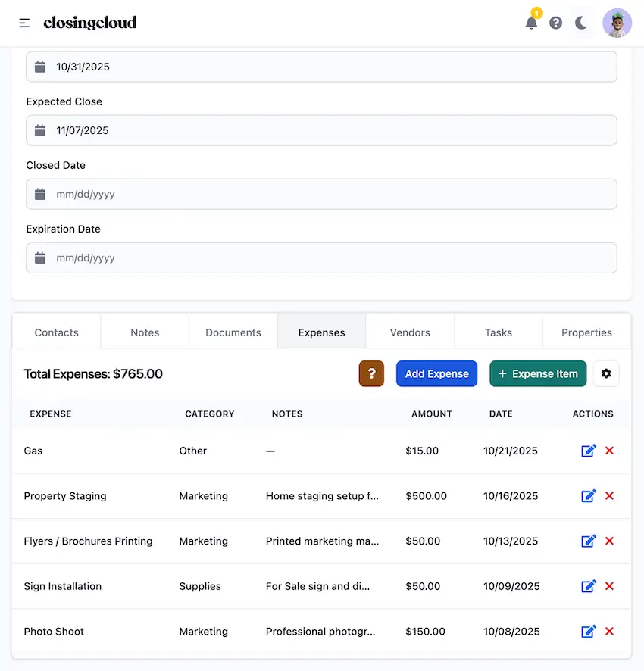The height and width of the screenshot is (671, 644).
Task: Open the profile avatar menu
Action: tap(617, 23)
